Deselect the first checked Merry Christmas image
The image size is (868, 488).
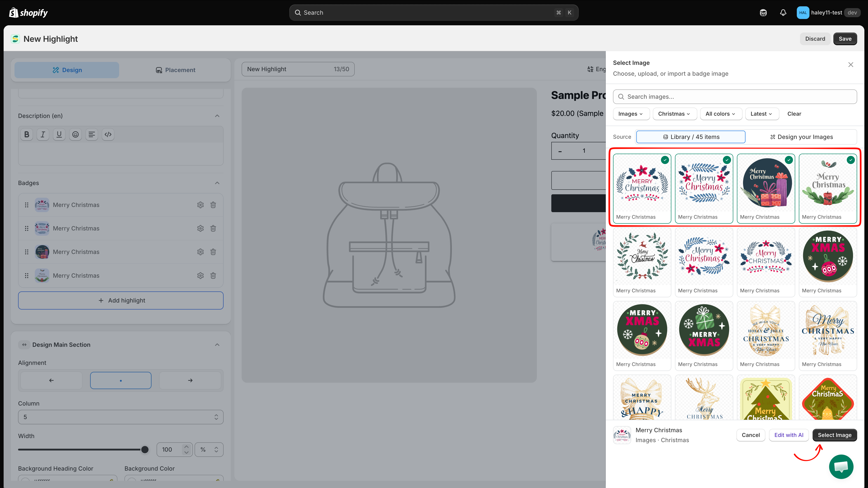[x=642, y=189]
